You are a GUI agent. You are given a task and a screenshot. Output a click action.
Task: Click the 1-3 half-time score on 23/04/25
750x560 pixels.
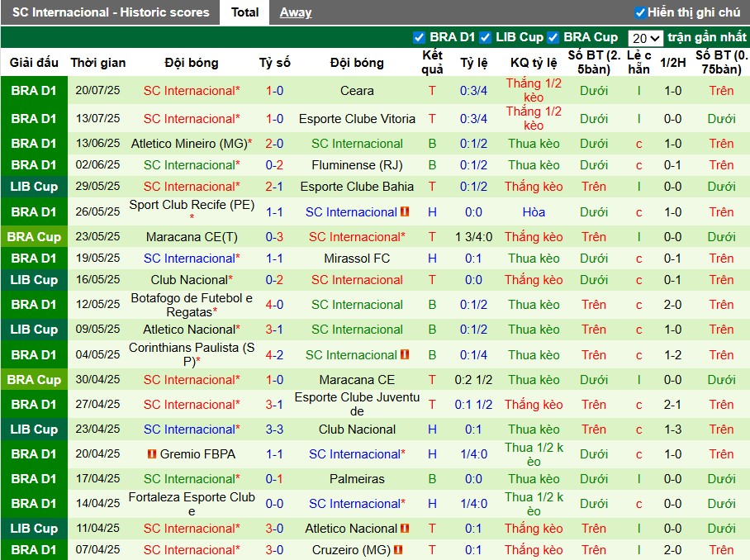click(672, 429)
